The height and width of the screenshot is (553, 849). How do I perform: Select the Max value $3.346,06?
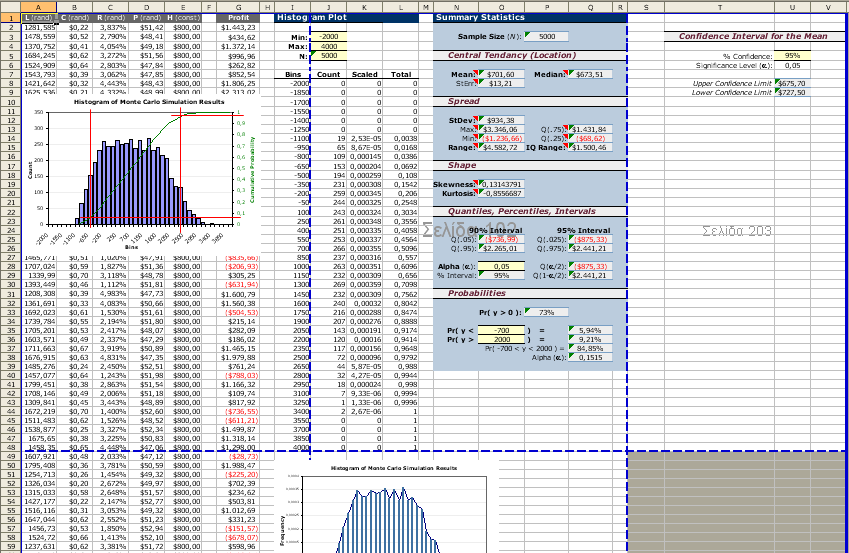[x=501, y=129]
